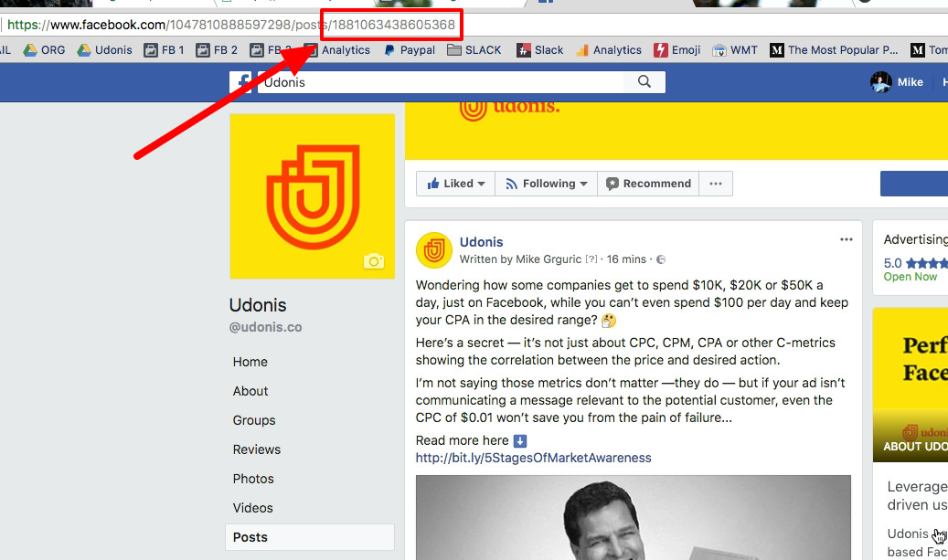
Task: Click the Open Now status text
Action: 910,277
